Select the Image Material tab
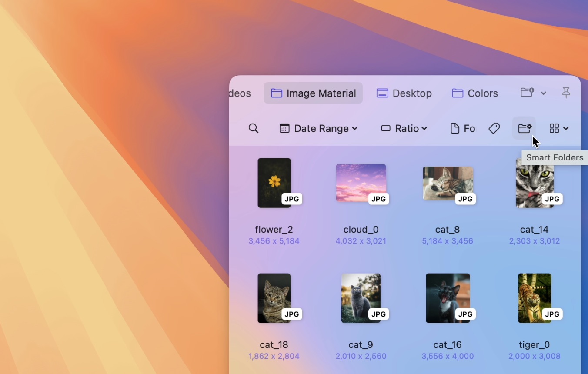588x374 pixels. click(x=313, y=93)
